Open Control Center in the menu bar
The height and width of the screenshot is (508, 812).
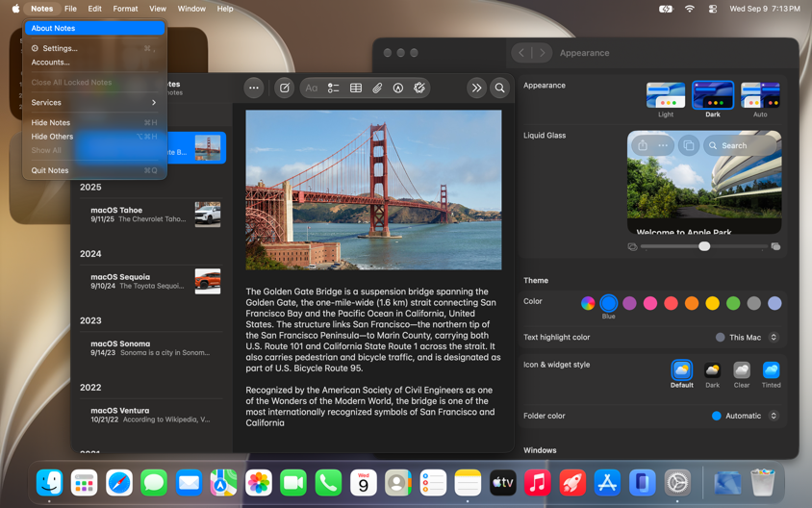713,9
